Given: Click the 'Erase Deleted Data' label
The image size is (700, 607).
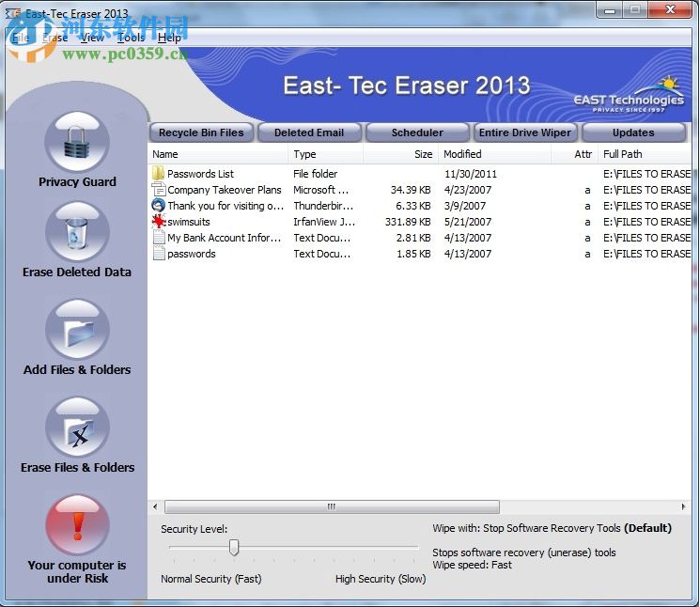Looking at the screenshot, I should 77,272.
